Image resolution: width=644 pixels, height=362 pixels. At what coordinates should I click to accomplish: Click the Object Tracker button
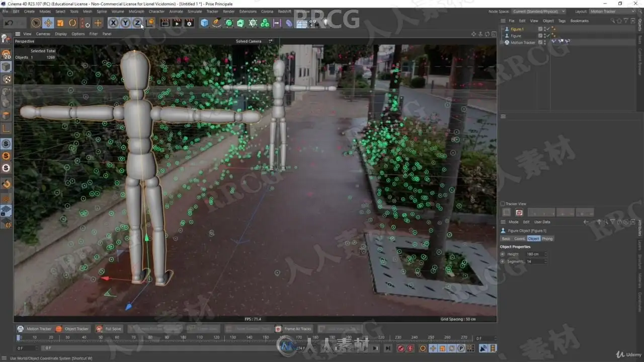click(72, 329)
